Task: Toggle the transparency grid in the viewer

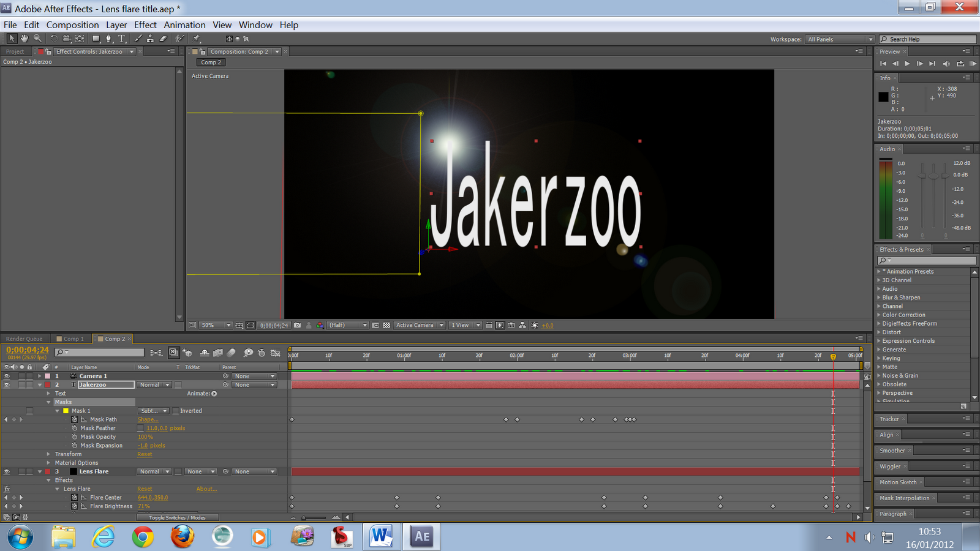Action: tap(385, 325)
